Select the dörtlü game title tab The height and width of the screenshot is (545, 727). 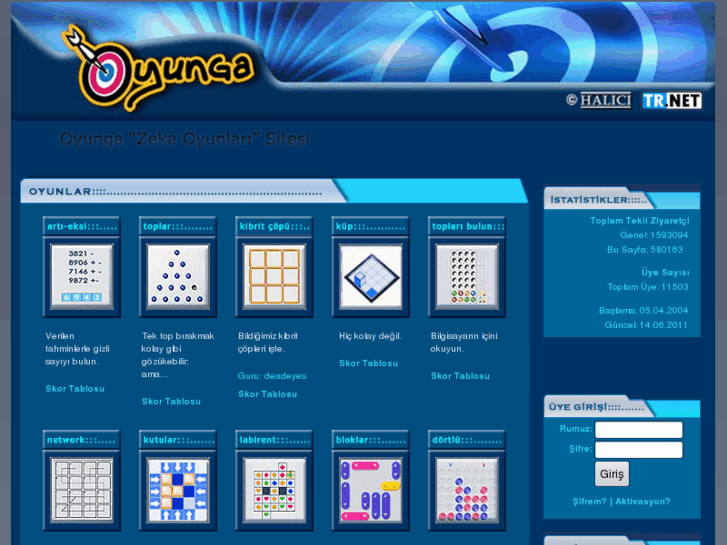[467, 440]
